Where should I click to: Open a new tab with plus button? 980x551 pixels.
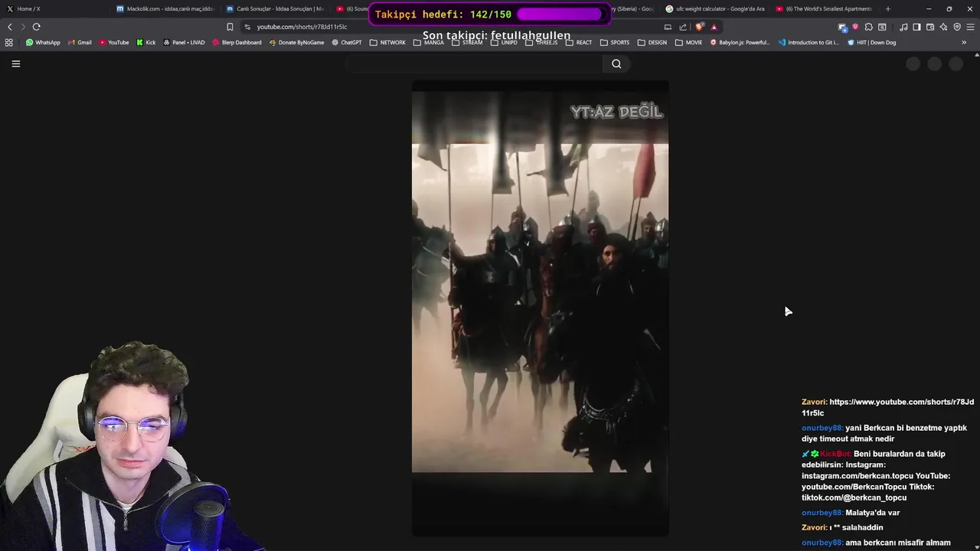pyautogui.click(x=888, y=8)
